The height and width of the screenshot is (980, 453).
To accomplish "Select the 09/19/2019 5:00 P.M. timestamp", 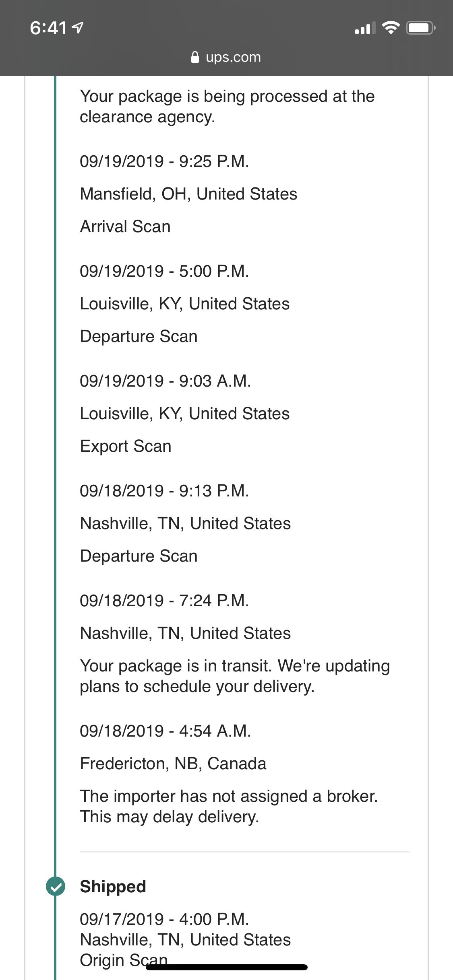I will [x=164, y=271].
